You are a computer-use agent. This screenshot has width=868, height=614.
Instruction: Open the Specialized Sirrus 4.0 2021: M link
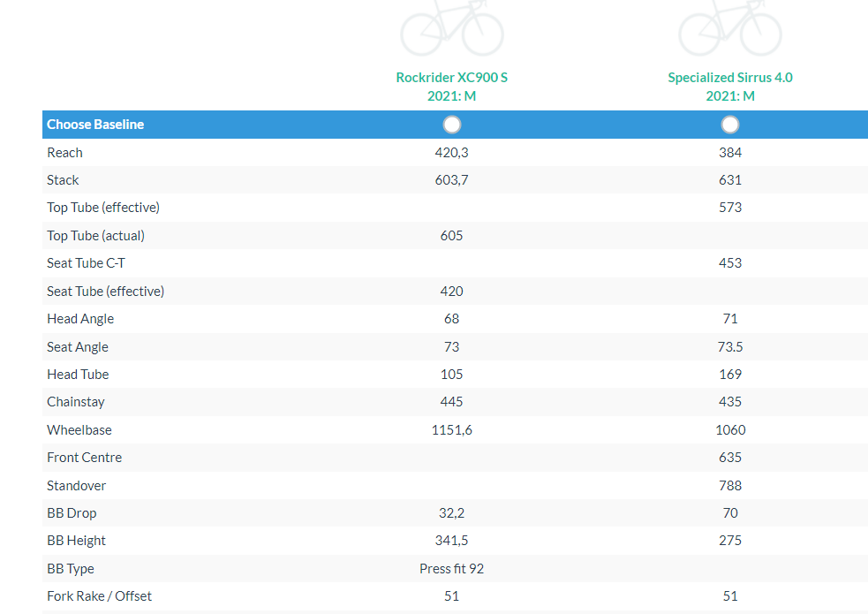[730, 87]
